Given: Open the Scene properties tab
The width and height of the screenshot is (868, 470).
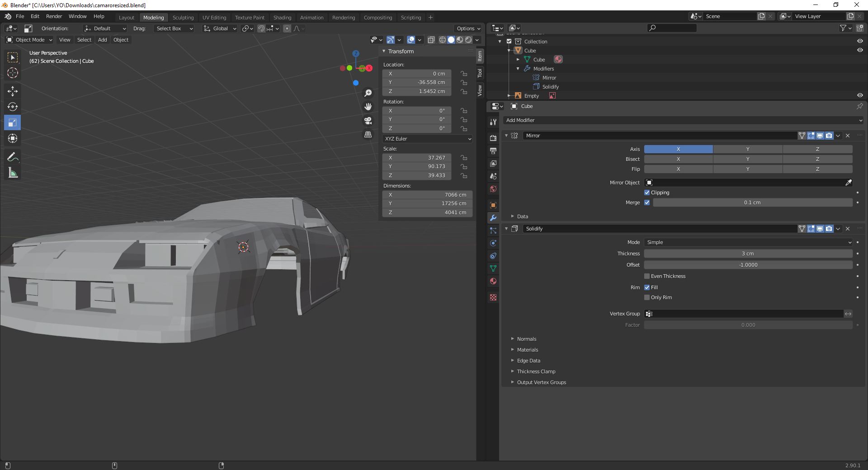Looking at the screenshot, I should (493, 176).
